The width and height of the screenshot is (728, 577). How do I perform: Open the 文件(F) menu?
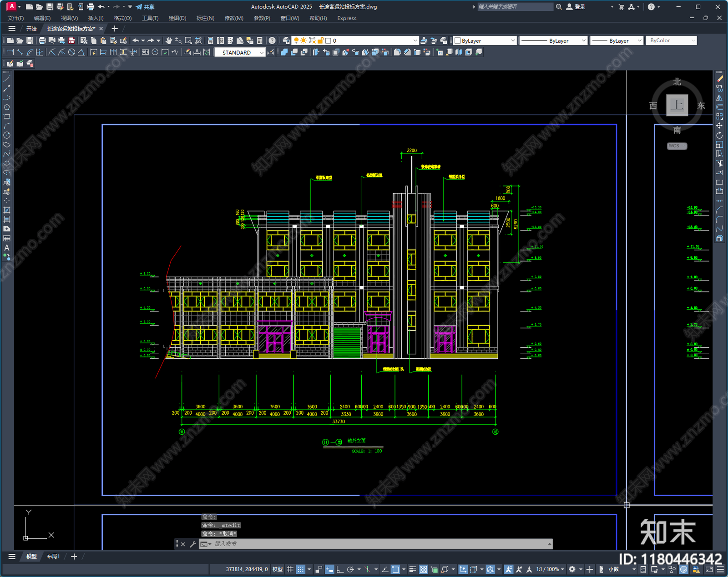pos(15,18)
